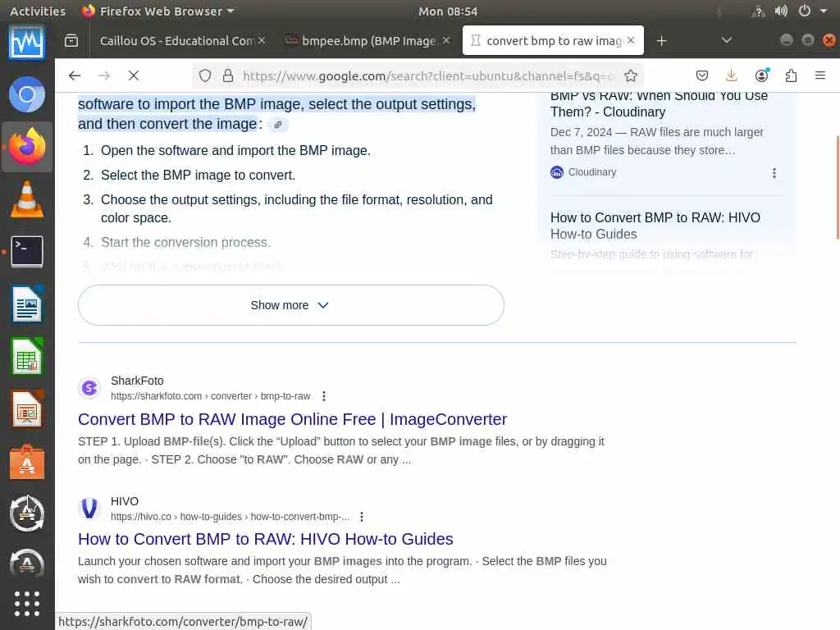Open the system status menu arrow
The height and width of the screenshot is (630, 840).
click(x=824, y=11)
